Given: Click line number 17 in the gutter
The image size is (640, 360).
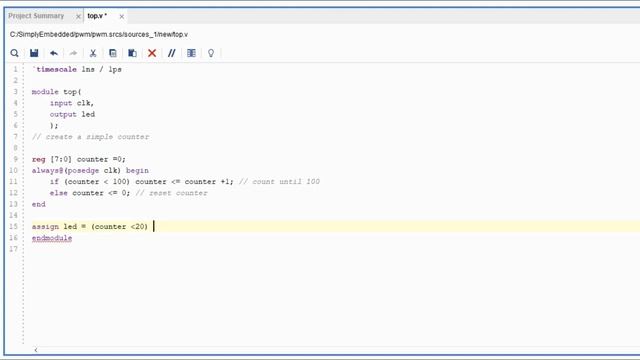Looking at the screenshot, I should pyautogui.click(x=13, y=249).
